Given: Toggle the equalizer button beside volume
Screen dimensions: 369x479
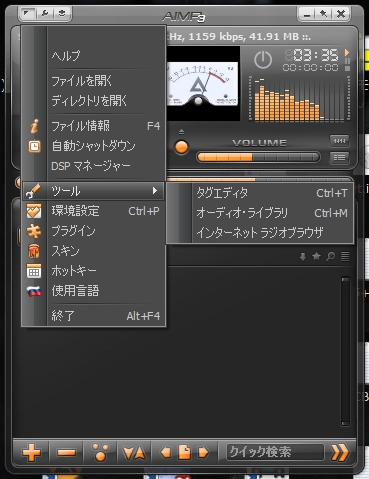Looking at the screenshot, I should click(x=339, y=141).
